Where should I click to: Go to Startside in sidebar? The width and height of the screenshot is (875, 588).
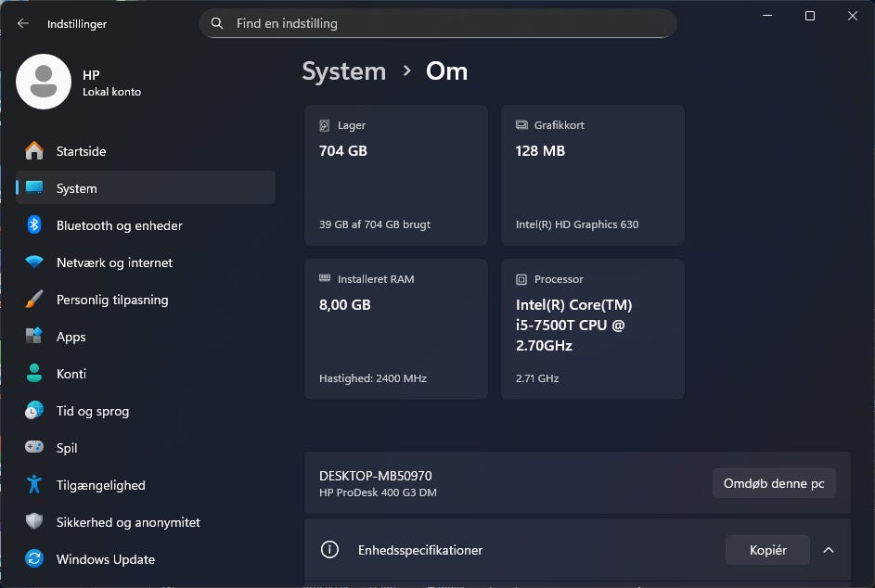tap(81, 151)
